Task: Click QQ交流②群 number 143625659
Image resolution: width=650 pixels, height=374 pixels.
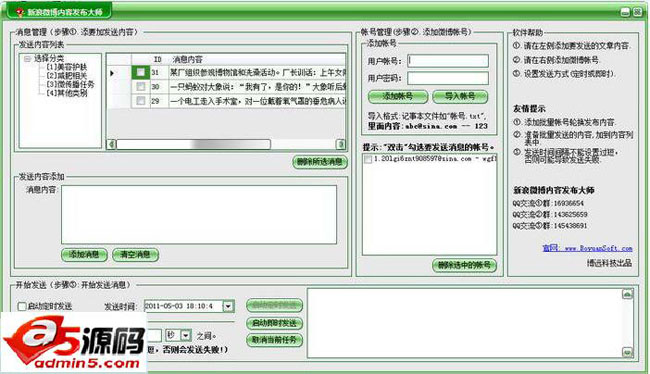Action: (570, 214)
